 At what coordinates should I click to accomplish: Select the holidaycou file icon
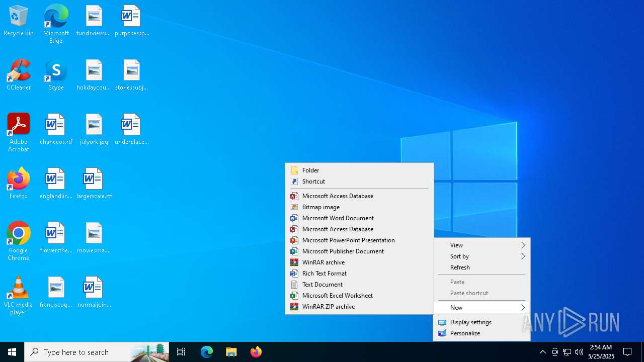94,75
